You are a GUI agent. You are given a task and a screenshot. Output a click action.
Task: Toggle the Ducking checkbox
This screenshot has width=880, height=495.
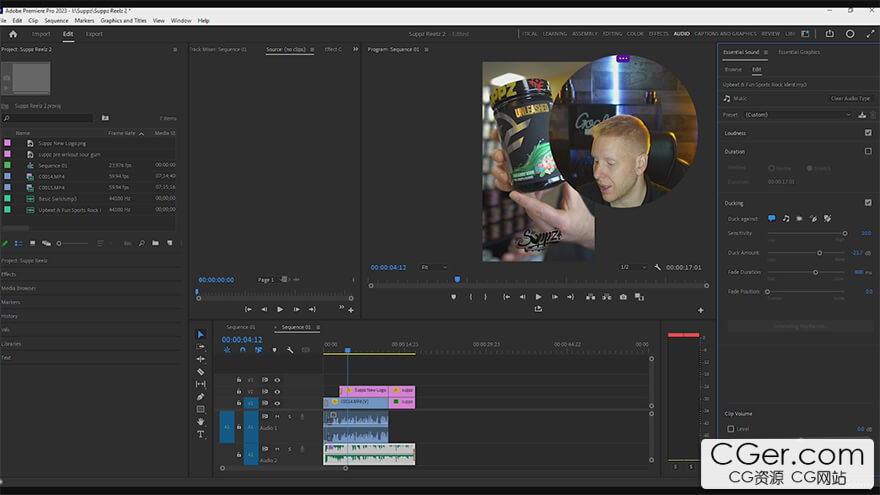click(868, 203)
